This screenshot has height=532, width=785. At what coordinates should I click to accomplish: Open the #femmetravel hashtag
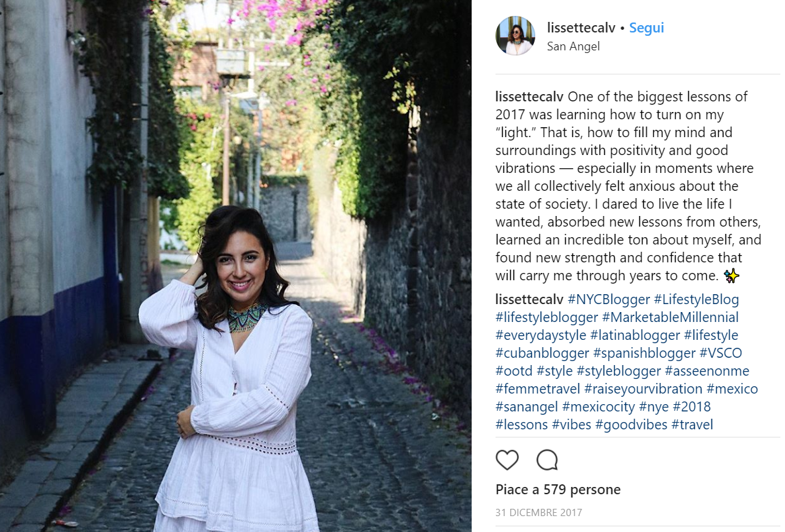pos(537,389)
